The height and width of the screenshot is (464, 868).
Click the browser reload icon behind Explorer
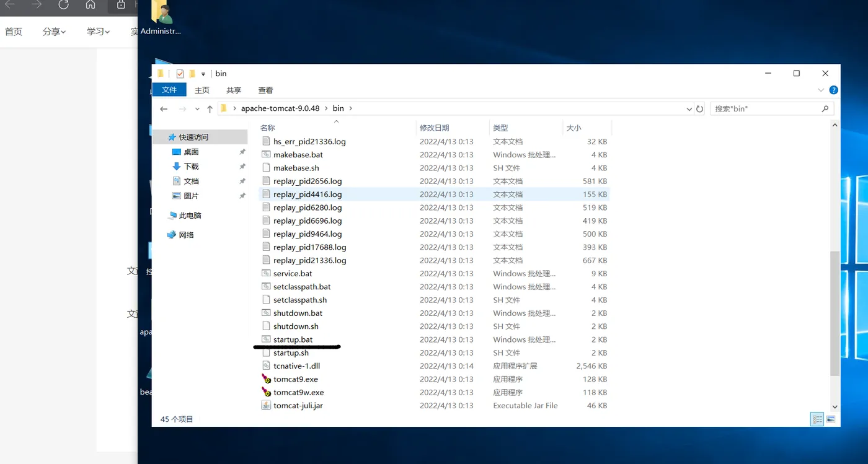coord(63,4)
